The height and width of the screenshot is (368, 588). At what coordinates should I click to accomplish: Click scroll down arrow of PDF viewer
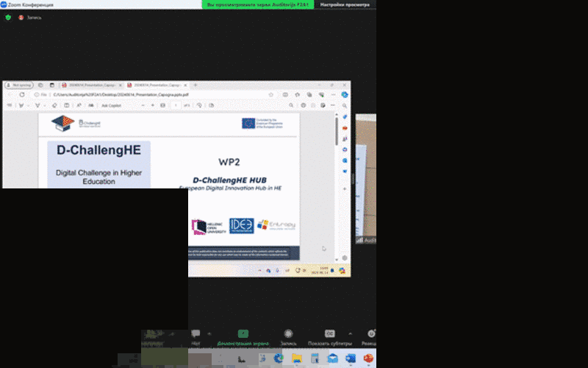[337, 260]
